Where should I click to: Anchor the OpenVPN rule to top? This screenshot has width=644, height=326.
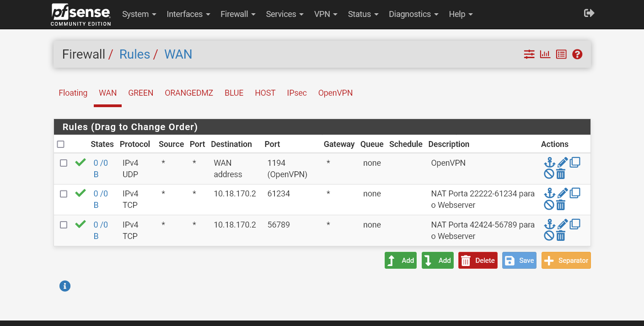549,162
